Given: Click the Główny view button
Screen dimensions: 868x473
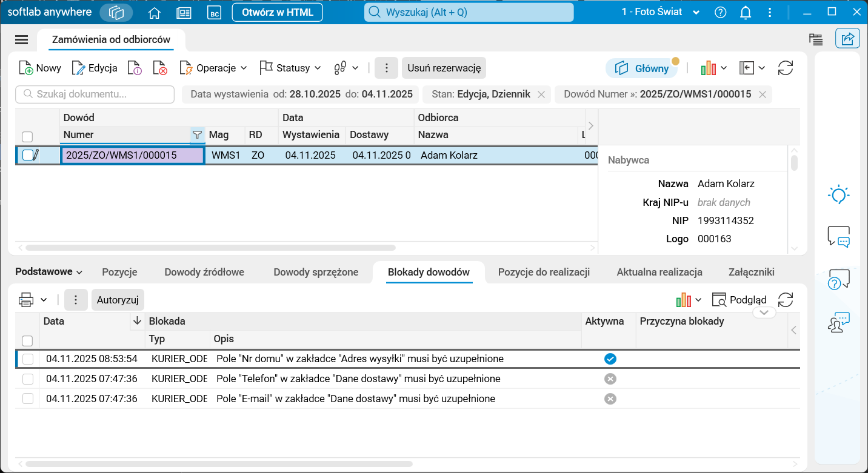Looking at the screenshot, I should (642, 68).
